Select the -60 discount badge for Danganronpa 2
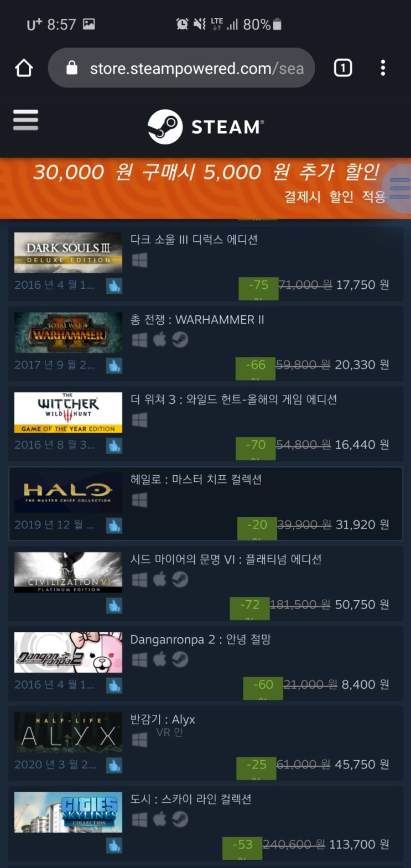Viewport: 411px width, 868px height. tap(263, 686)
